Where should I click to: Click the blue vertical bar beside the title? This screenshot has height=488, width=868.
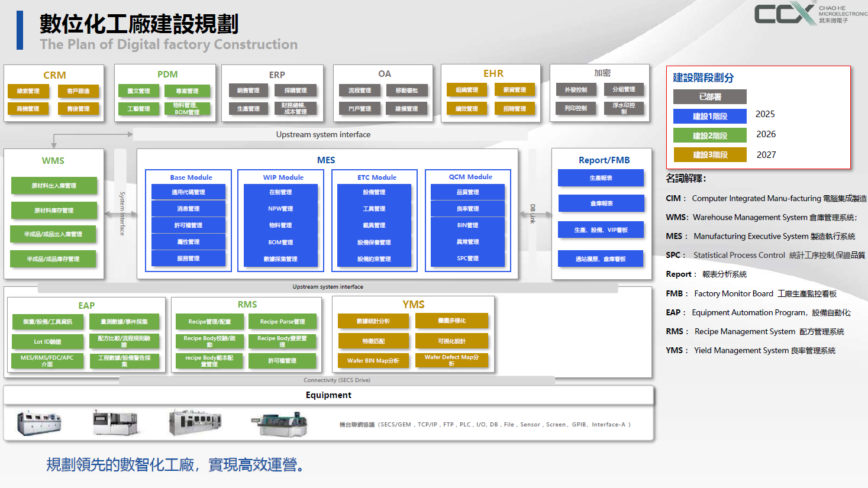point(20,30)
